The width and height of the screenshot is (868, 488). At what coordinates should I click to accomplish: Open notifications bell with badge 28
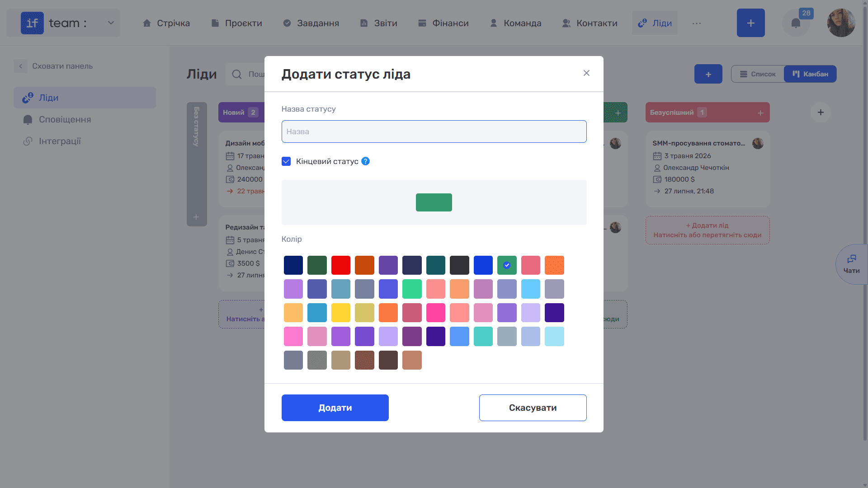pyautogui.click(x=796, y=23)
